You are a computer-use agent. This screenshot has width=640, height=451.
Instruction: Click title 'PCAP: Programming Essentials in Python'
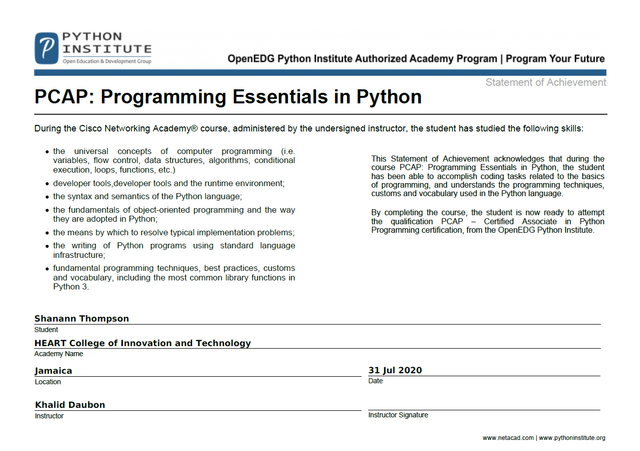[x=228, y=97]
